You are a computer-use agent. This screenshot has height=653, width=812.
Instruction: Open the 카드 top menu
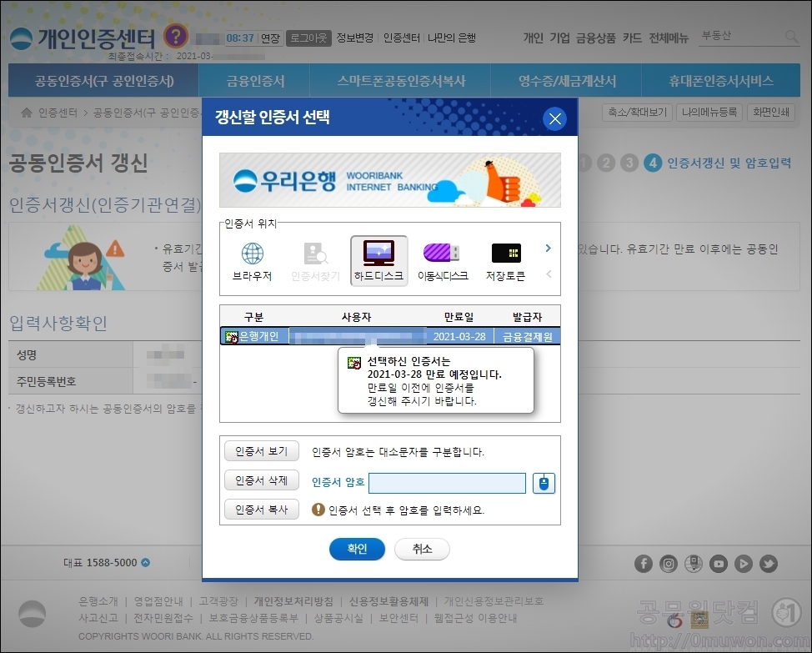click(x=632, y=38)
